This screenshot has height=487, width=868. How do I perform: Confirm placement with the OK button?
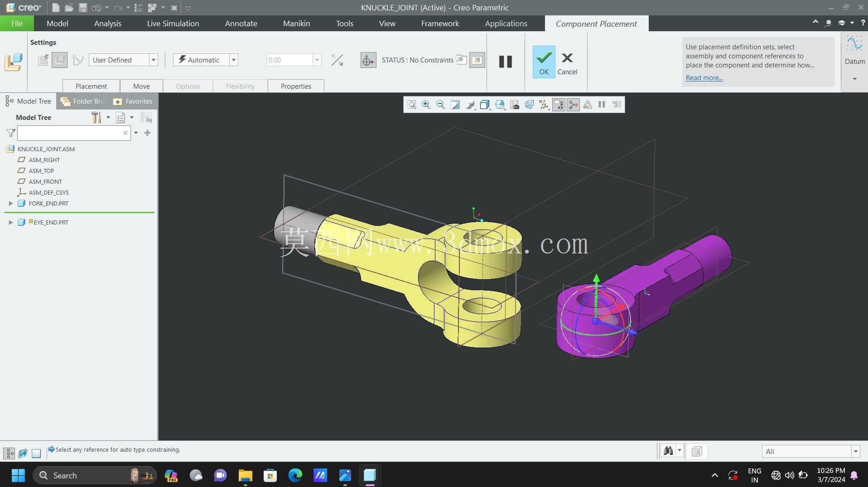coord(544,62)
